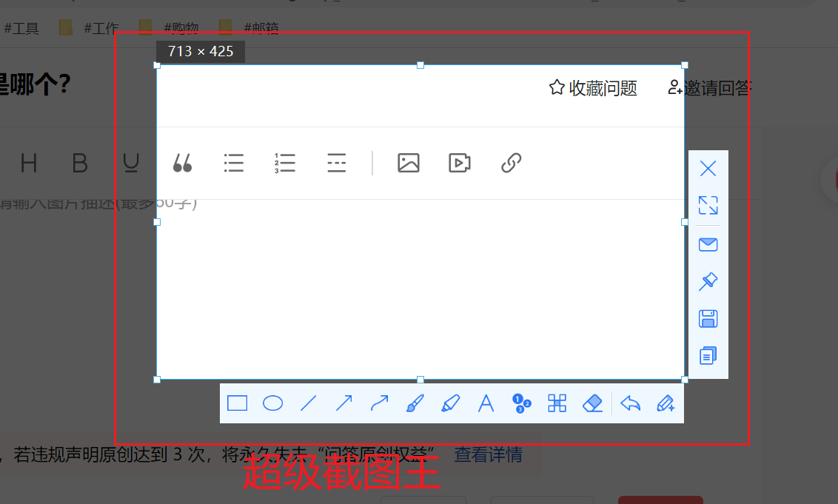
Task: Click the 收藏问题 button
Action: pos(593,88)
